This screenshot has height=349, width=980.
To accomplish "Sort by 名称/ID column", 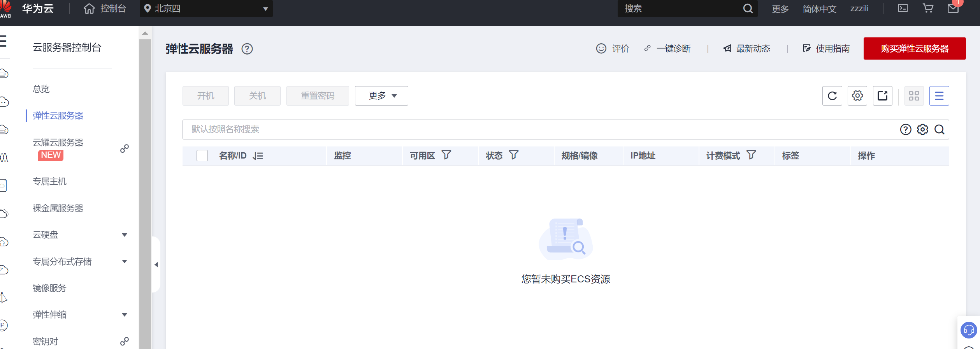I will click(x=258, y=156).
